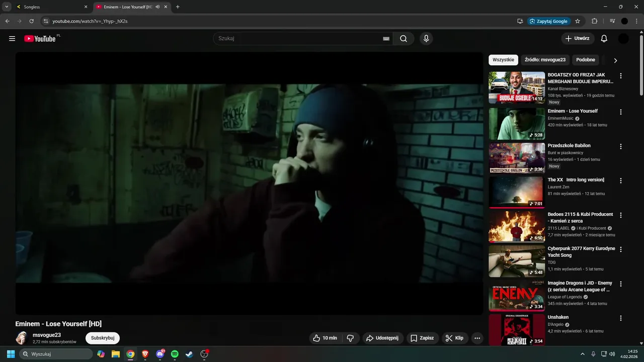644x362 pixels.
Task: Reload the page
Action: (x=31, y=21)
